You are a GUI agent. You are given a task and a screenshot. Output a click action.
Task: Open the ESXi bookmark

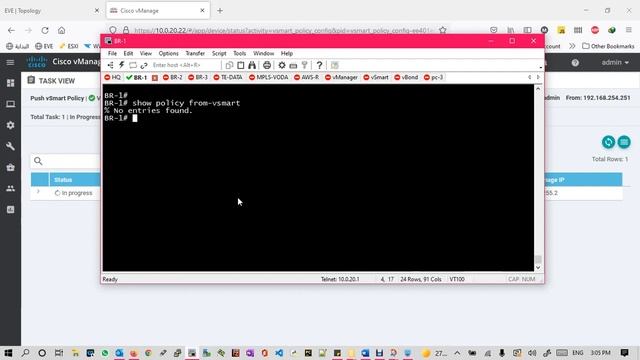tap(69, 46)
